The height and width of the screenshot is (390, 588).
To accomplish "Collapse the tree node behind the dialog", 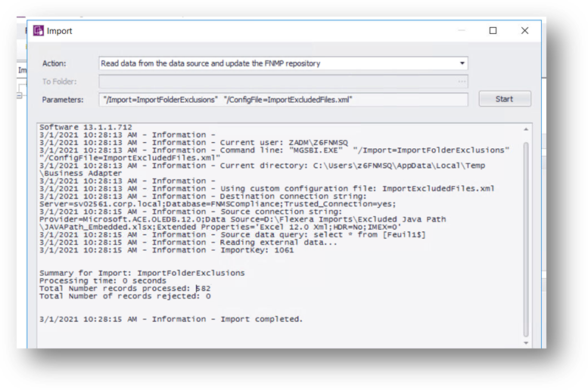I will pos(20,96).
